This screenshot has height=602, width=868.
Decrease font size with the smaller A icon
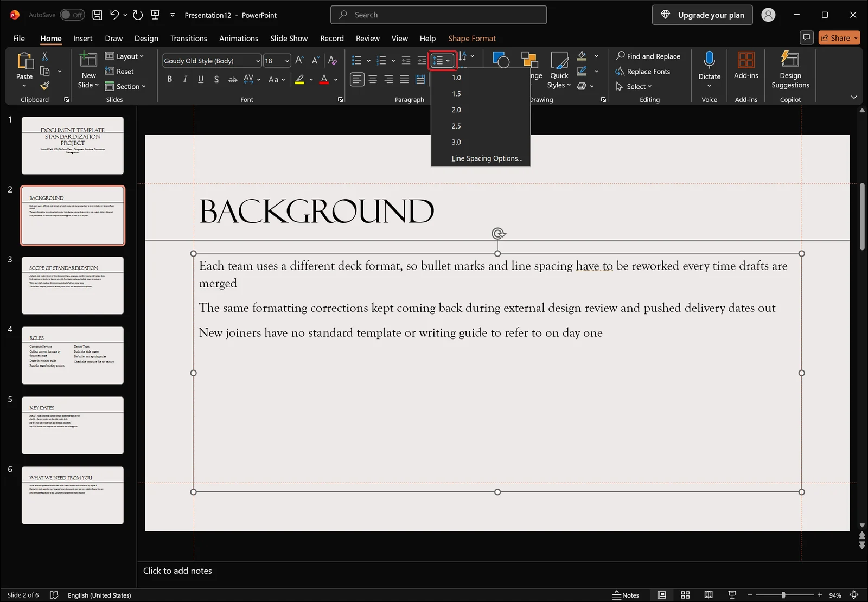[x=315, y=61]
